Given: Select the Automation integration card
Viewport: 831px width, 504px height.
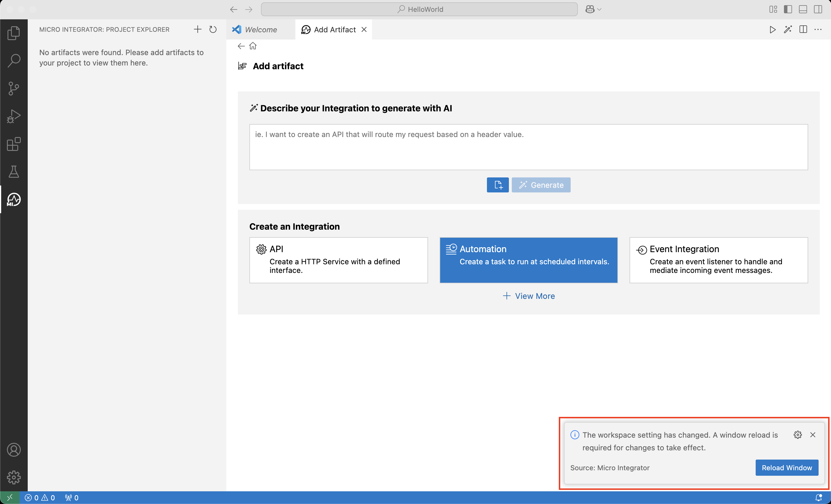Looking at the screenshot, I should point(529,260).
